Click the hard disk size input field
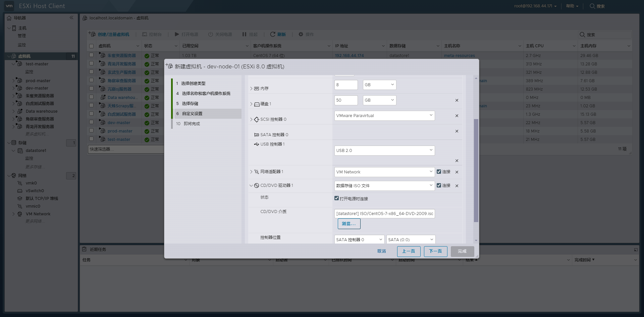This screenshot has width=644, height=317. point(346,100)
